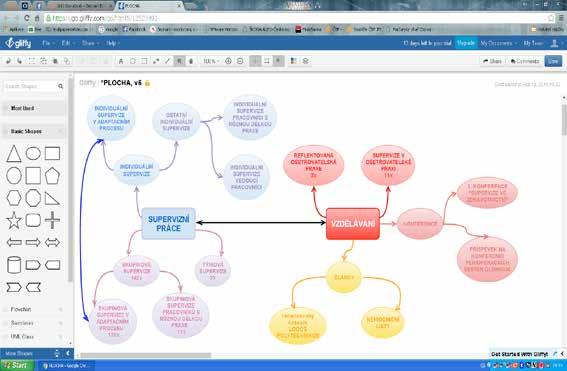The width and height of the screenshot is (567, 371).
Task: Pick the star shape from library
Action: click(x=14, y=220)
